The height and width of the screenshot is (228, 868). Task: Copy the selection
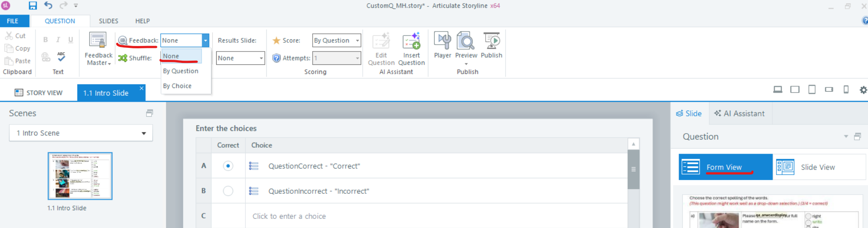point(18,48)
